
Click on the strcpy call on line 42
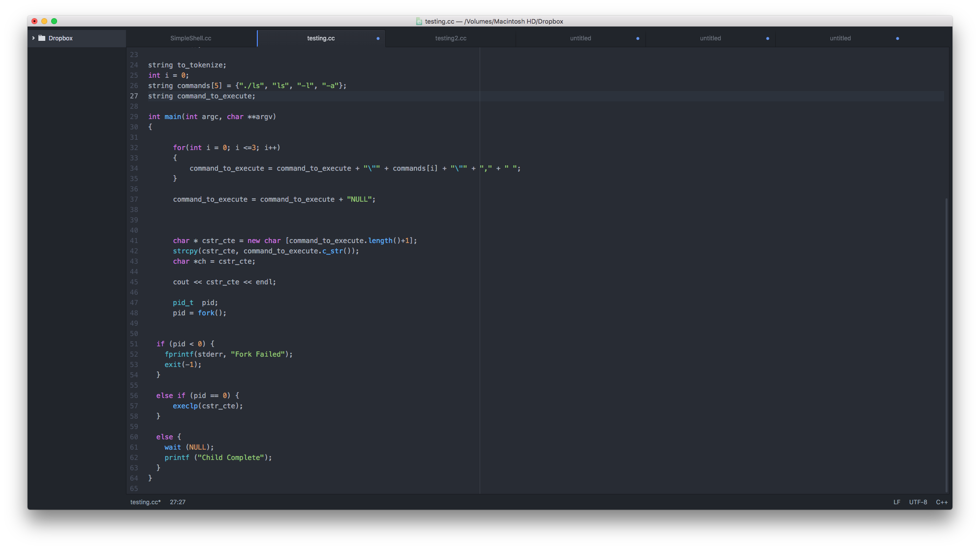266,251
